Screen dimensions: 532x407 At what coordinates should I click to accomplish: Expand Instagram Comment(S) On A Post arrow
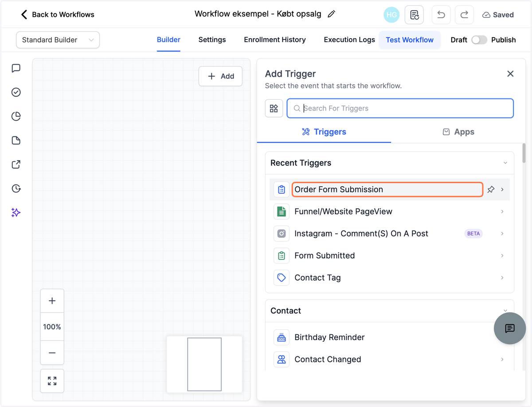coord(502,234)
